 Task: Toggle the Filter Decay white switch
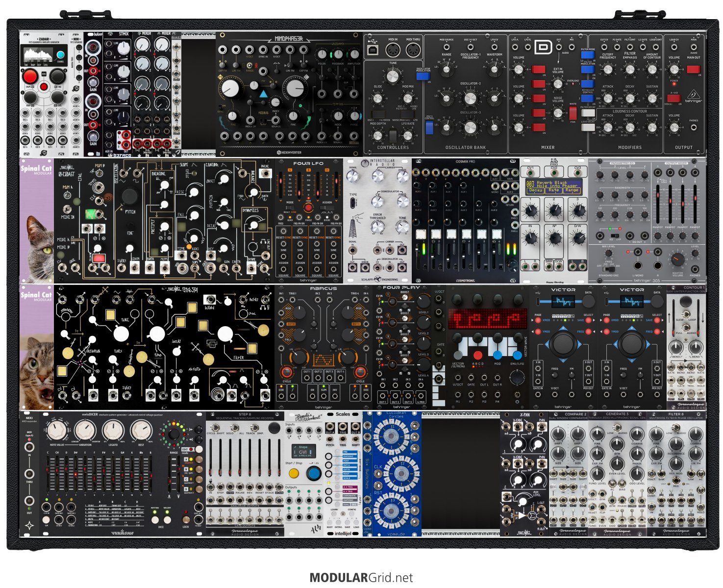click(587, 113)
